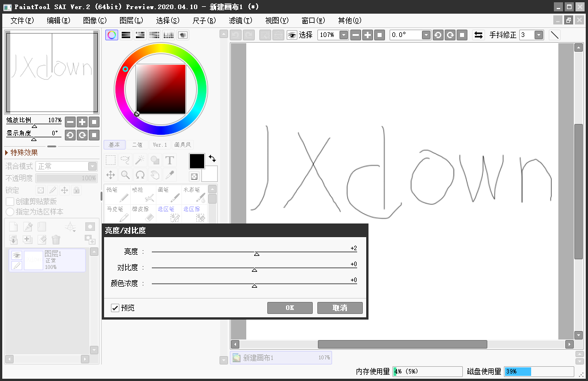
Task: Show the swatches grid panel icon
Action: point(168,35)
